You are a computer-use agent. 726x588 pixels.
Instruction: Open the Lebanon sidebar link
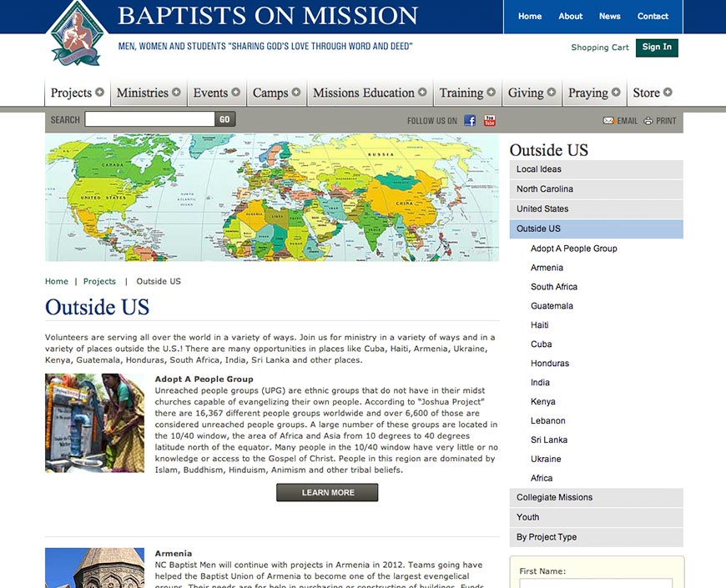pyautogui.click(x=547, y=421)
